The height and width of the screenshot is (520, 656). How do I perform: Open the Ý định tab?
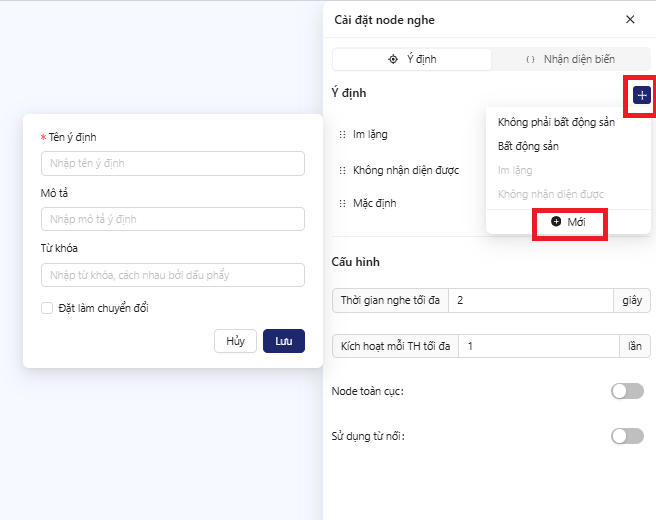pyautogui.click(x=412, y=59)
